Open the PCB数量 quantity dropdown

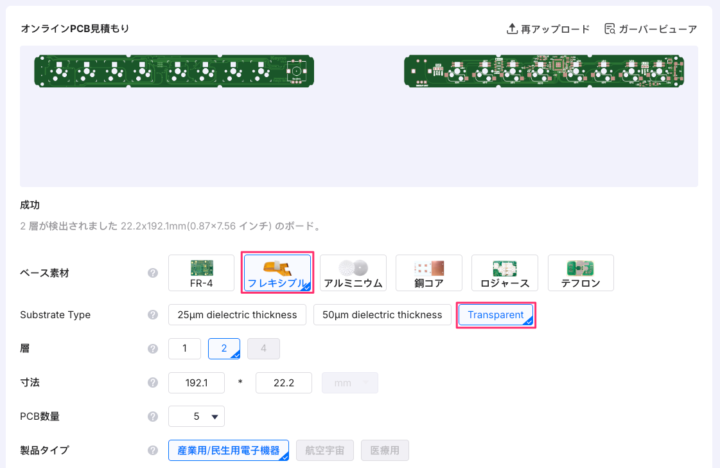tap(197, 416)
